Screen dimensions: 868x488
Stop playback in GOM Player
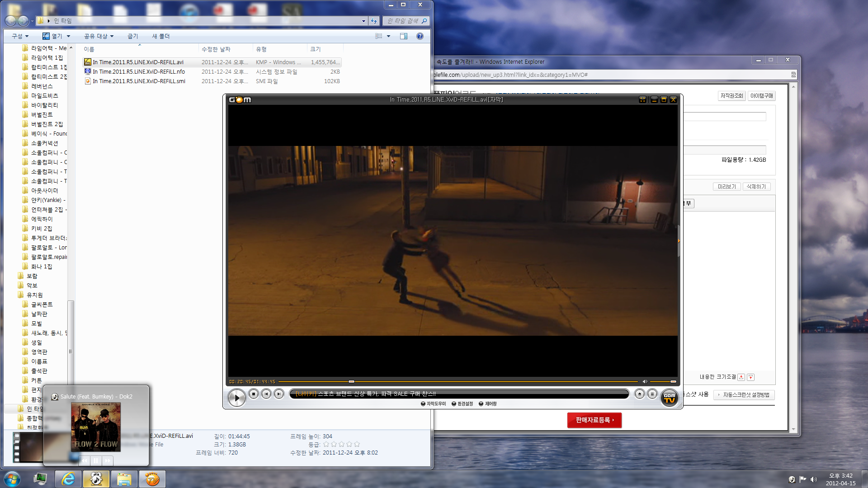pos(254,394)
